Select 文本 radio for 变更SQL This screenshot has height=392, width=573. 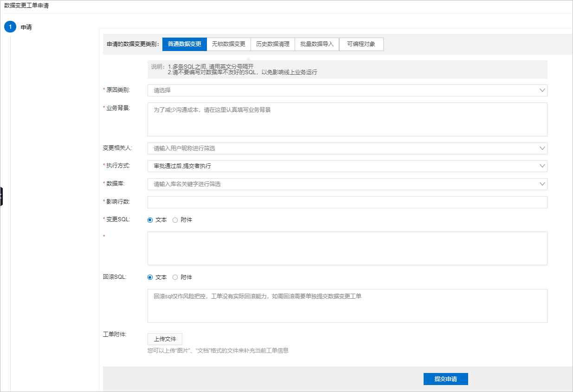(x=150, y=220)
